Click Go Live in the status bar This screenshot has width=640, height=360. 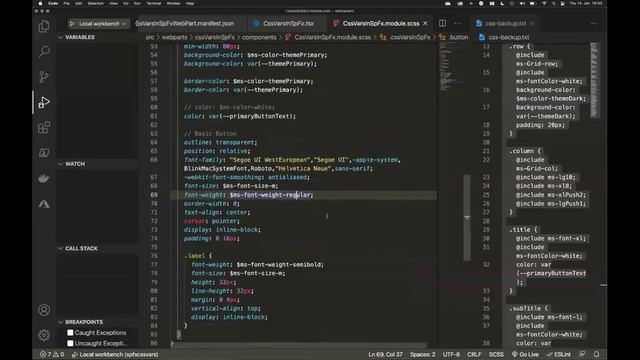(525, 354)
